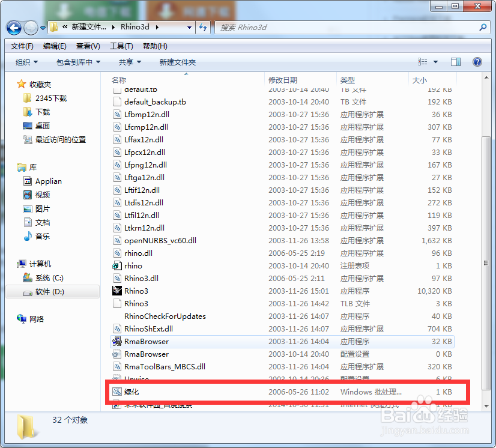Image resolution: width=496 pixels, height=448 pixels.
Task: Open the 组织 dropdown
Action: point(26,62)
